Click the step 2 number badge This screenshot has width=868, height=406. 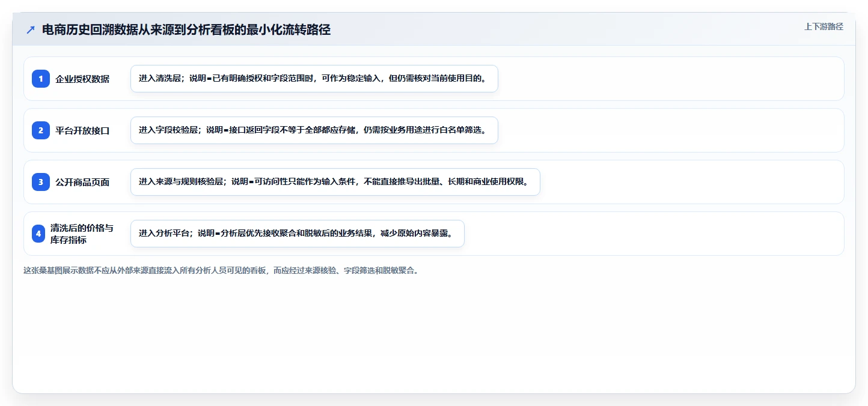[41, 130]
